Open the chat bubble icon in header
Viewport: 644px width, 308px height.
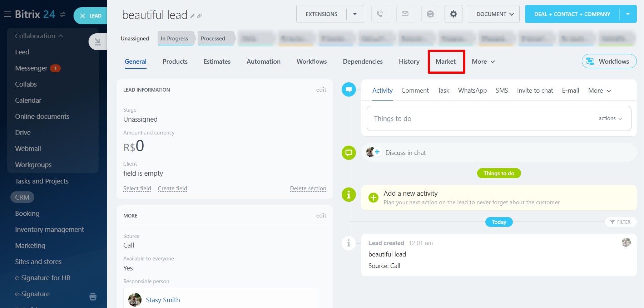click(x=430, y=14)
